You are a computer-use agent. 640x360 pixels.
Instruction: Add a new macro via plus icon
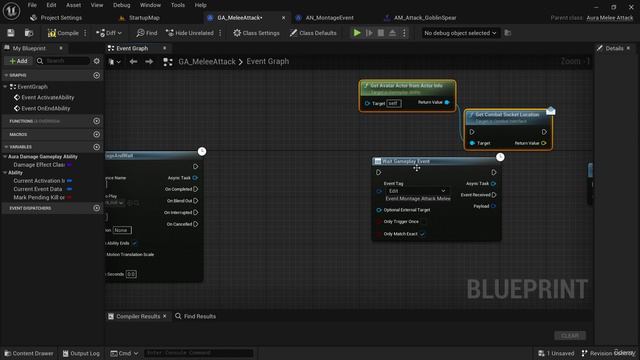[x=97, y=134]
